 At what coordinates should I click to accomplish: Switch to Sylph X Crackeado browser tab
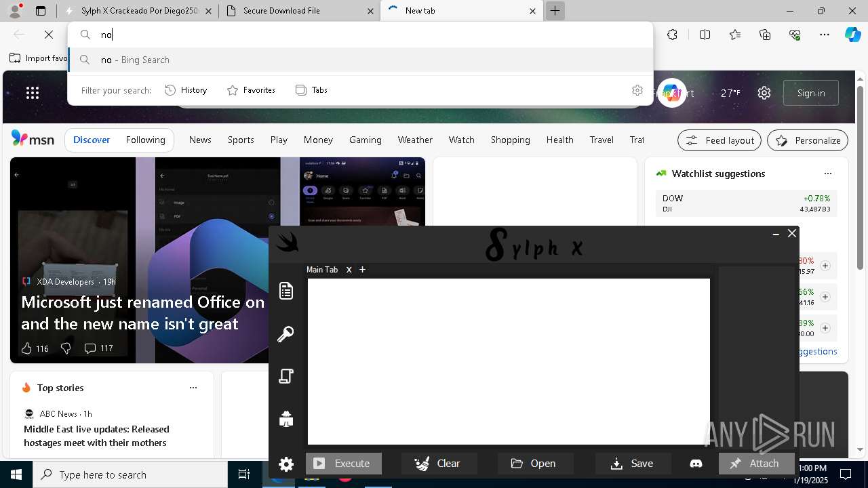click(138, 11)
